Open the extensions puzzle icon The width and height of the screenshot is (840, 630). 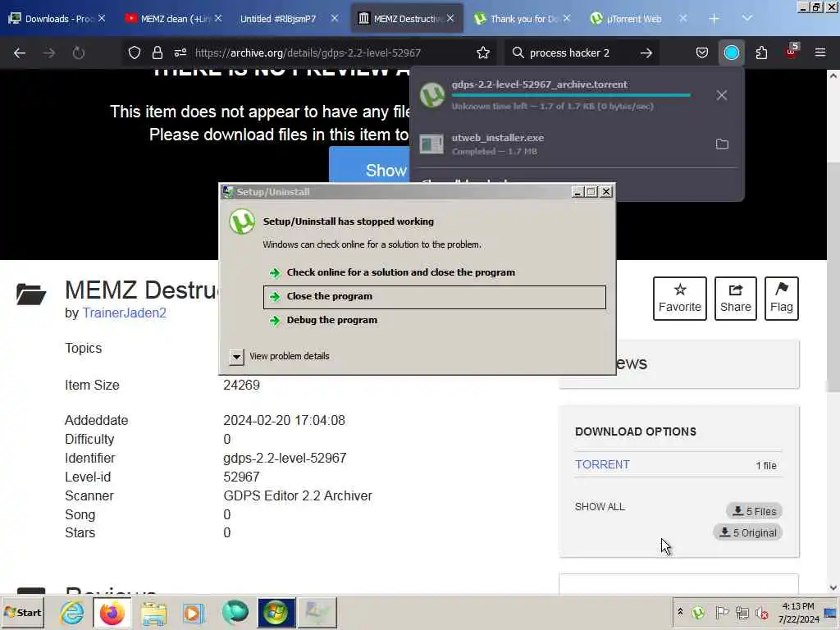pos(761,52)
